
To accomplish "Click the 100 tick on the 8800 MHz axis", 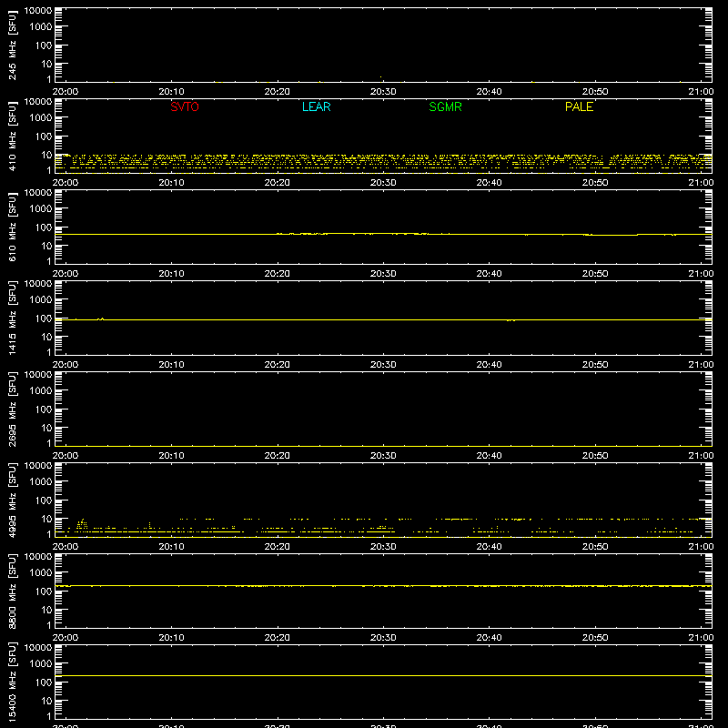I will pos(44,591).
